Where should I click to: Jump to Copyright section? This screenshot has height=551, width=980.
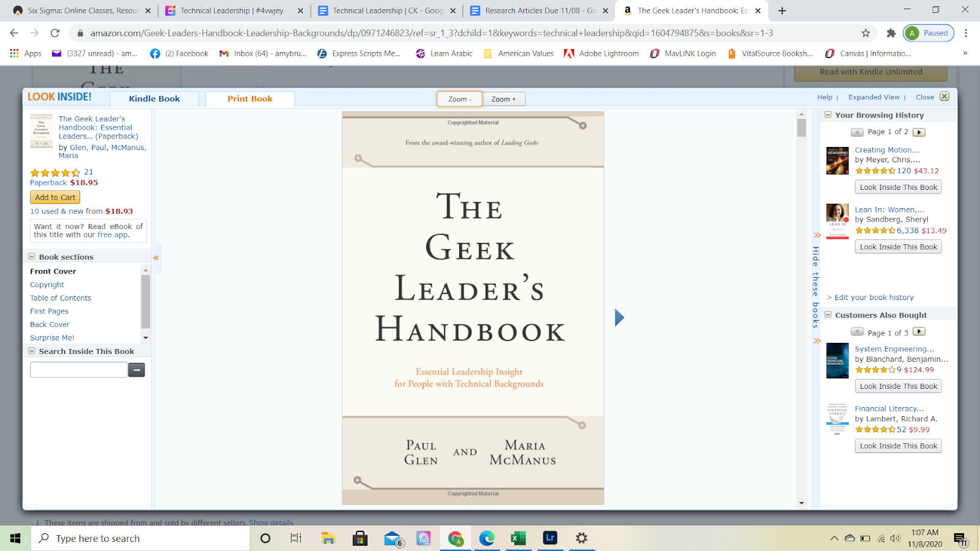[x=47, y=285]
